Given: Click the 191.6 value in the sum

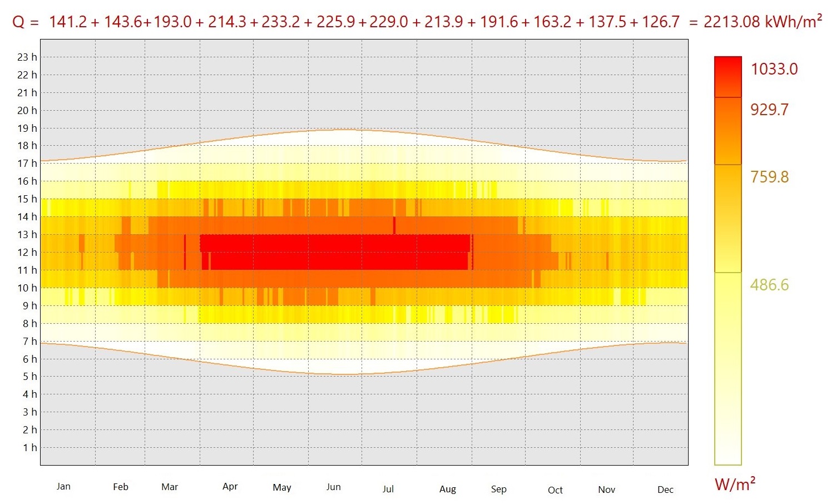Looking at the screenshot, I should (498, 22).
